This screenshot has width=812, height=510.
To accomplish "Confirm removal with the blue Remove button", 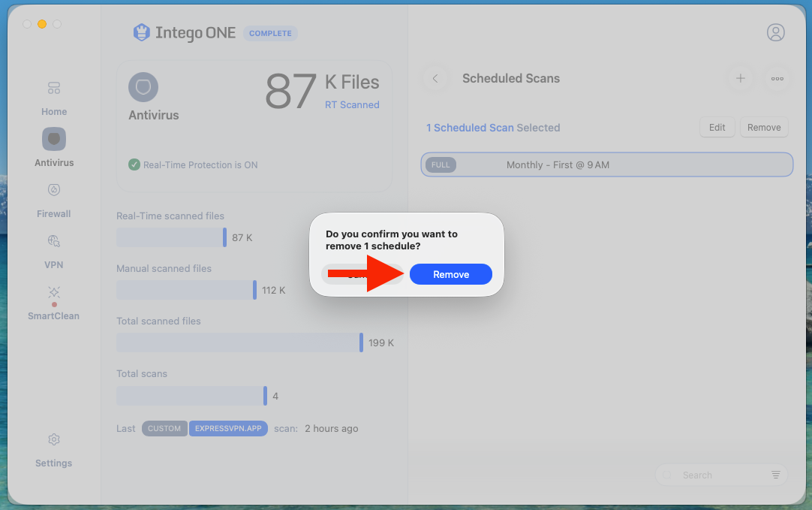I will [x=450, y=274].
